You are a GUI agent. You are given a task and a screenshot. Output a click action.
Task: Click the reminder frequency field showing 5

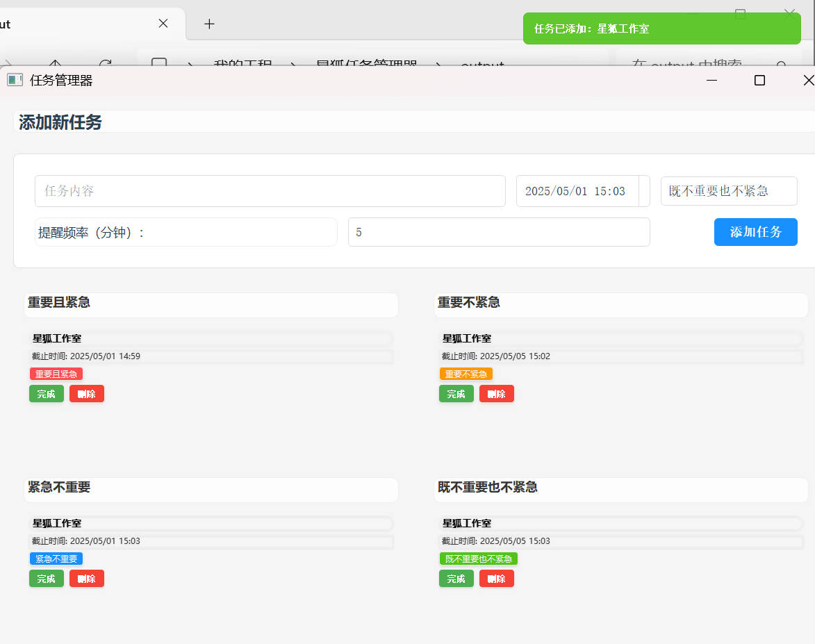coord(498,232)
